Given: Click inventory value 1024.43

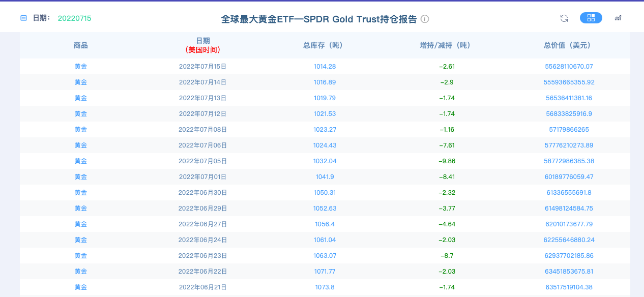Looking at the screenshot, I should pyautogui.click(x=325, y=145).
